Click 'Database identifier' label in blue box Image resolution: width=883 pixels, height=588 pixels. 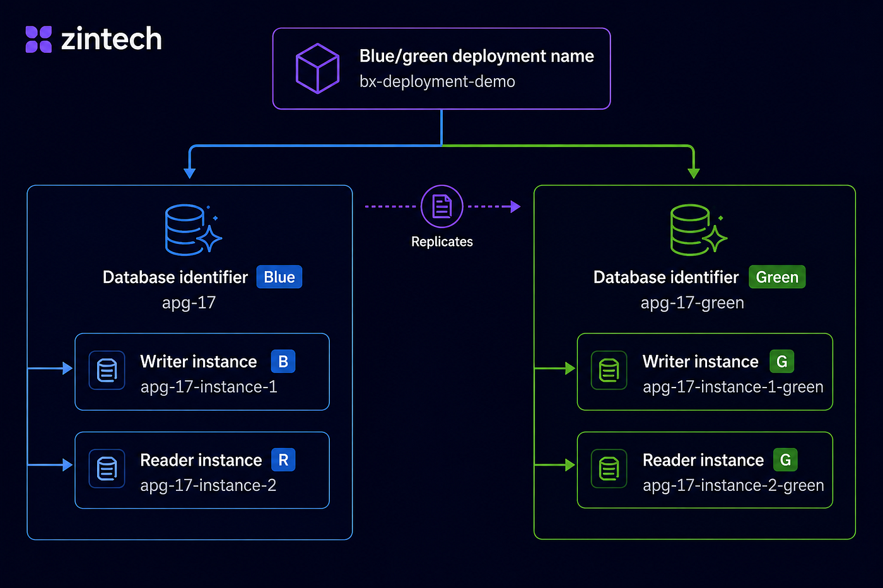point(175,277)
